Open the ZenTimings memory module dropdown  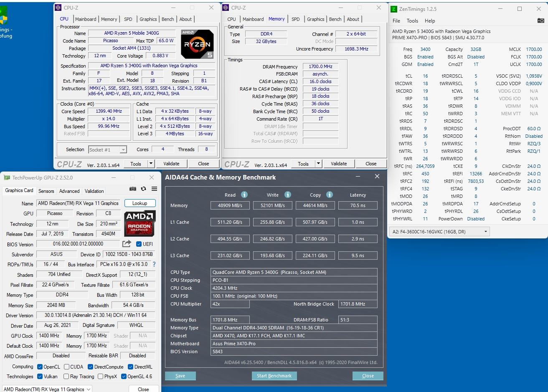coord(439,231)
